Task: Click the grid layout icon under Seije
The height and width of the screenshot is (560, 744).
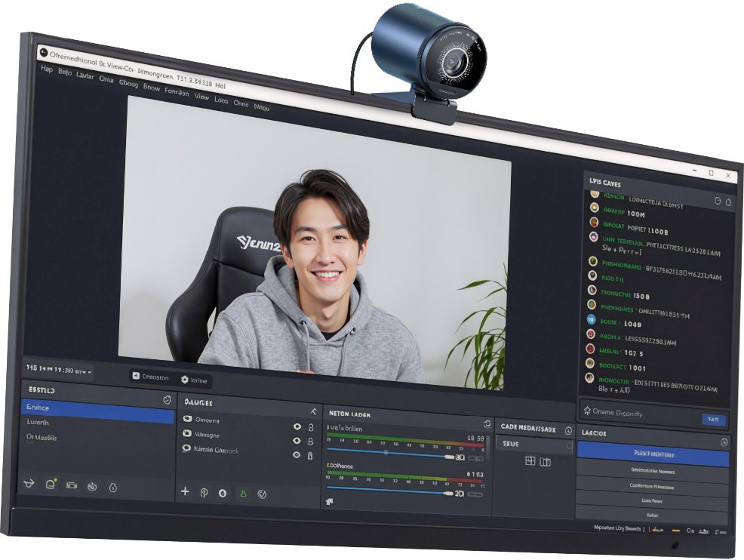Action: (x=530, y=461)
